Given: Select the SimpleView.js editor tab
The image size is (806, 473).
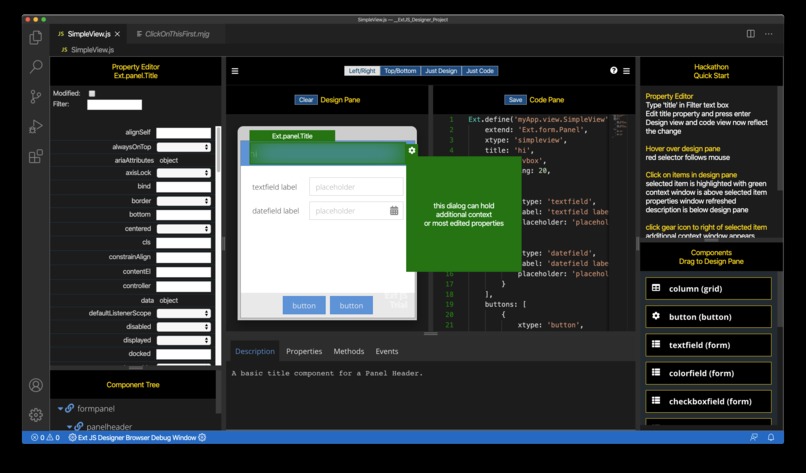Looking at the screenshot, I should point(89,34).
